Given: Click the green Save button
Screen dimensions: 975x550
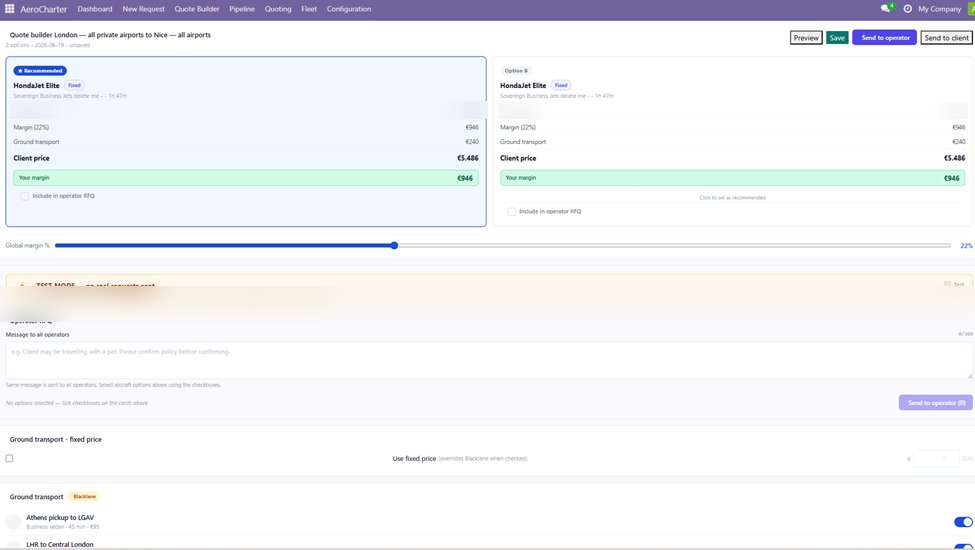Looking at the screenshot, I should 837,38.
